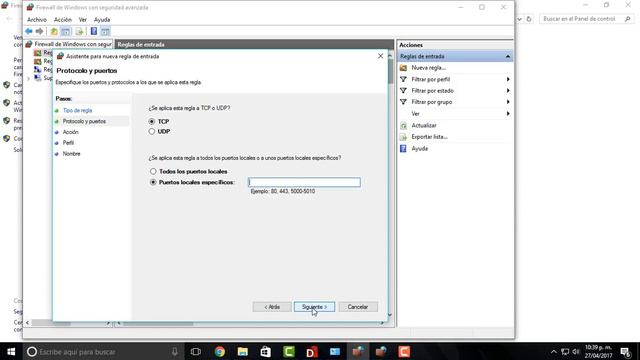The width and height of the screenshot is (640, 360).
Task: Open the Ver menu in the menu bar
Action: pos(82,20)
